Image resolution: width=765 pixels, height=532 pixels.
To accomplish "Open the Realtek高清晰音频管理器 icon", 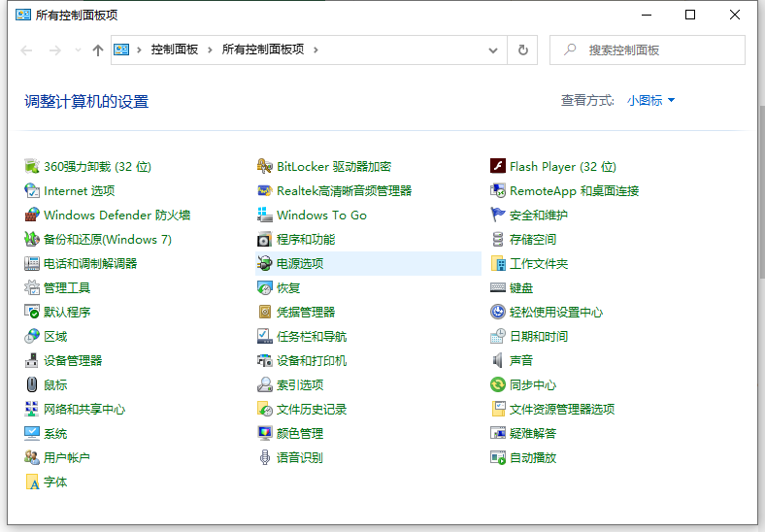I will (x=264, y=191).
